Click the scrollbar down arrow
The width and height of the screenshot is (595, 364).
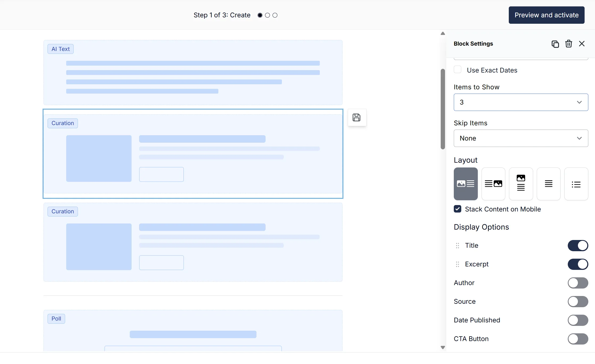(443, 347)
